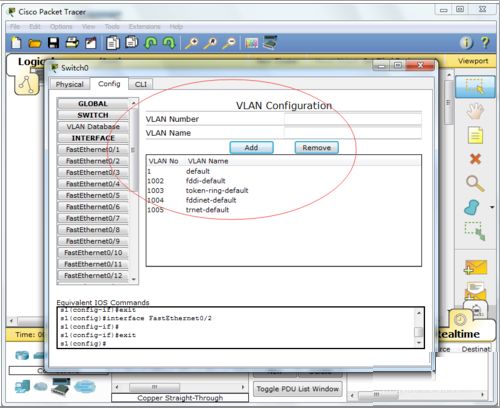Select the Inspect magnifying glass tool
This screenshot has width=500, height=408.
[475, 183]
